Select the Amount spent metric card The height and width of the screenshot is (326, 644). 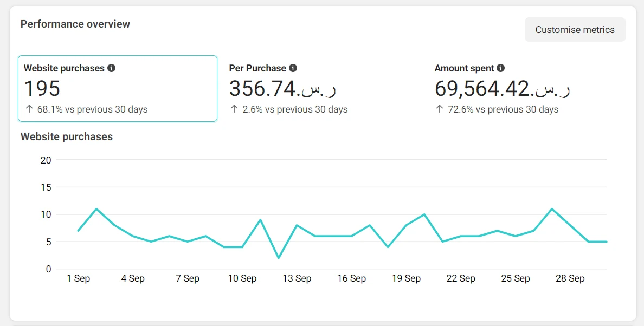coord(529,88)
